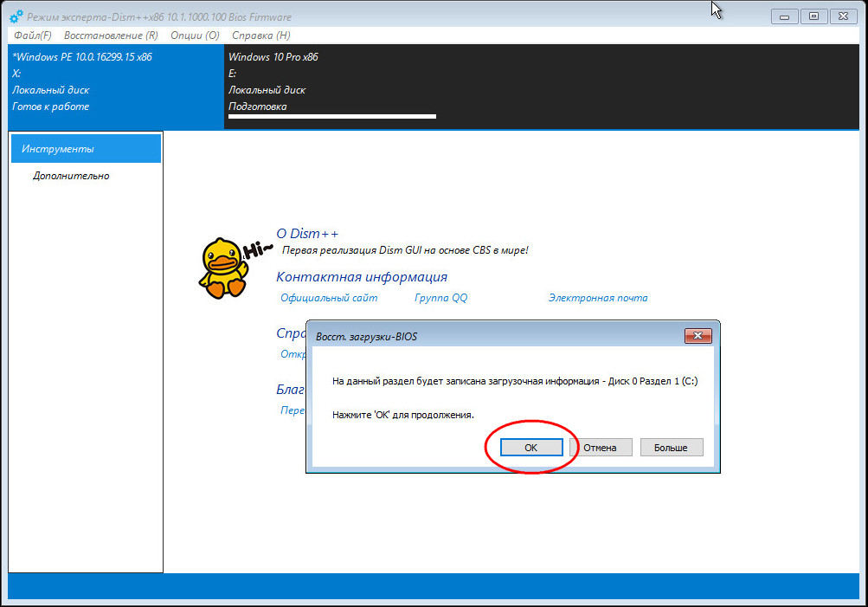Open the Восстановление (R) menu
Viewport: 868px width, 607px height.
[111, 36]
